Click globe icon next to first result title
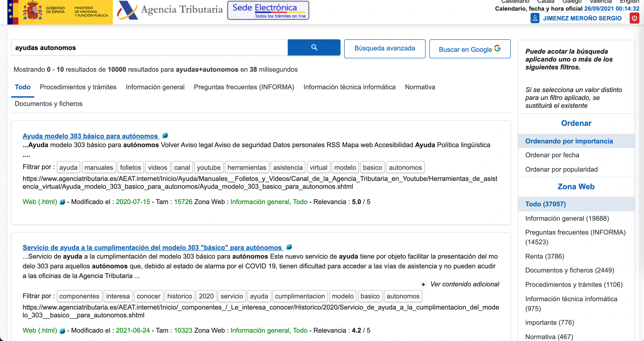644x341 pixels. (165, 136)
